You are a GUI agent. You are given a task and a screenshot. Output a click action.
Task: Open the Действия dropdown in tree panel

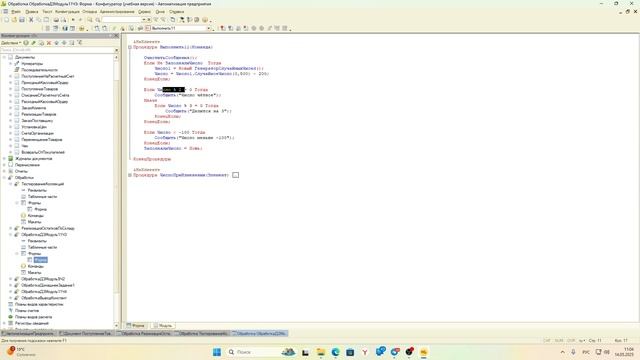coord(11,42)
